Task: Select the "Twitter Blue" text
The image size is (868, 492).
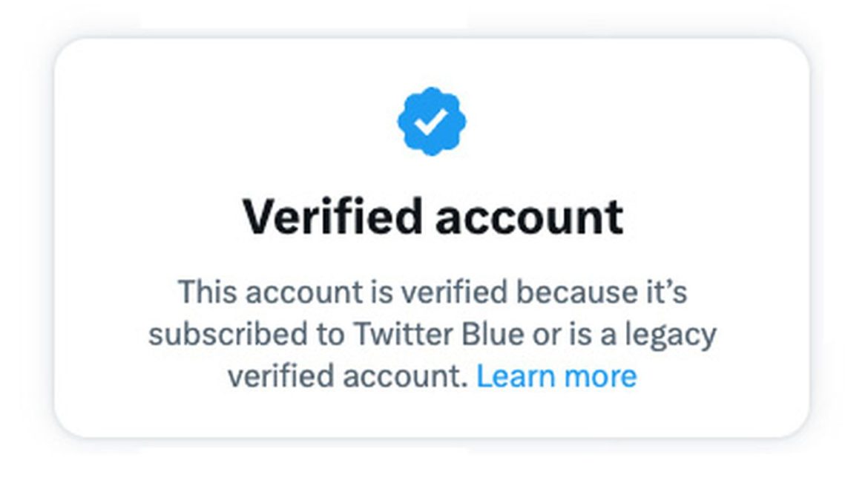Action: 438,334
